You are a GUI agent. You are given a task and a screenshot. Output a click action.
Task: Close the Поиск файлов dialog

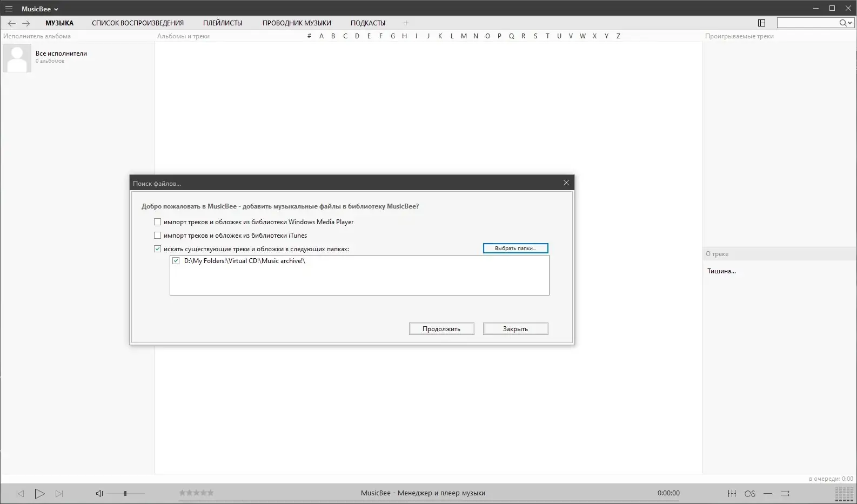[566, 183]
